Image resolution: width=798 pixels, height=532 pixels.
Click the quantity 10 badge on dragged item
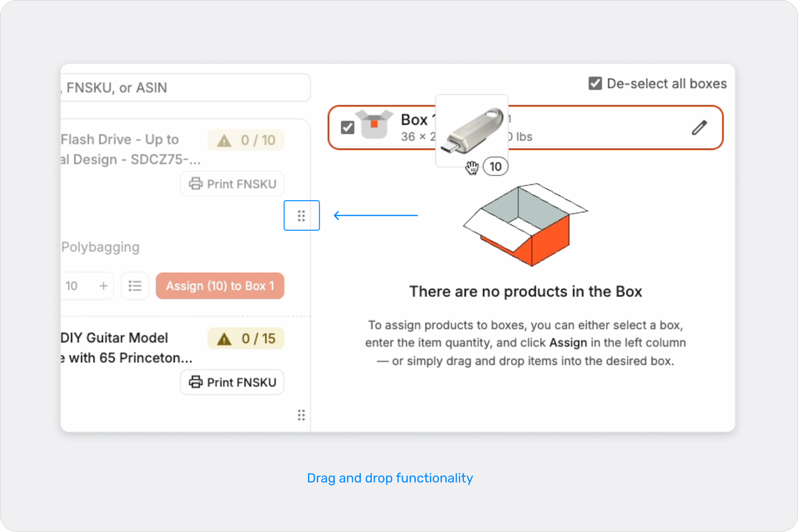[x=495, y=167]
